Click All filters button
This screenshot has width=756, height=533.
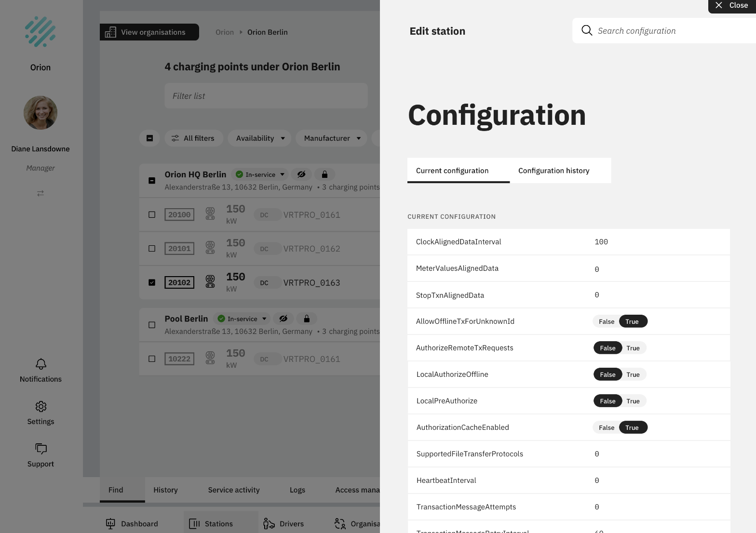pyautogui.click(x=193, y=138)
